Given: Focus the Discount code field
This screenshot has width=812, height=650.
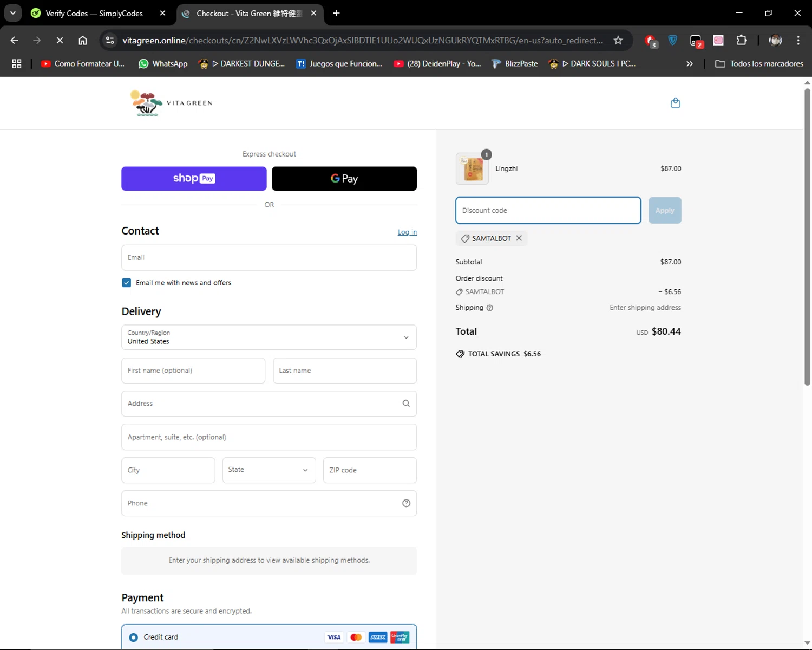Looking at the screenshot, I should 548,211.
